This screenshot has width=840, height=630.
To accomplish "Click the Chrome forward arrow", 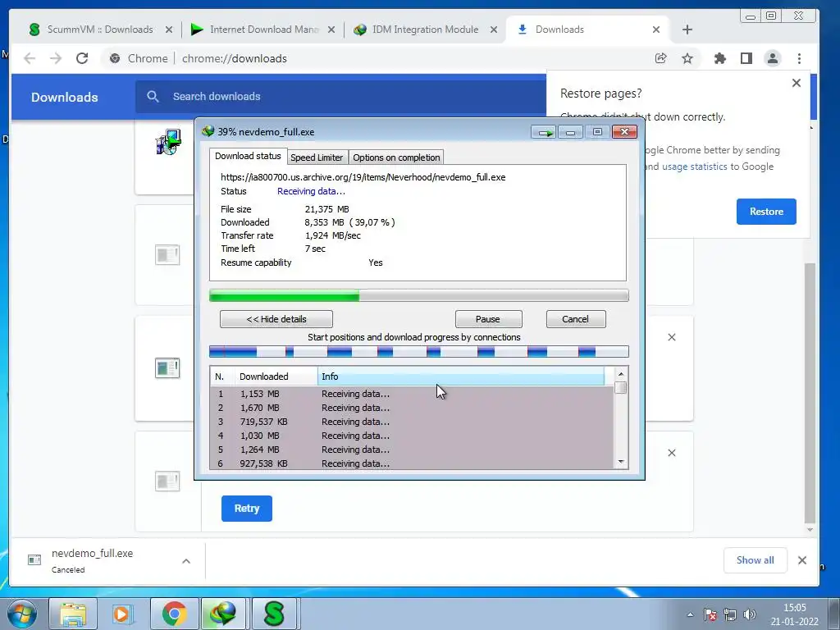I will click(x=56, y=58).
